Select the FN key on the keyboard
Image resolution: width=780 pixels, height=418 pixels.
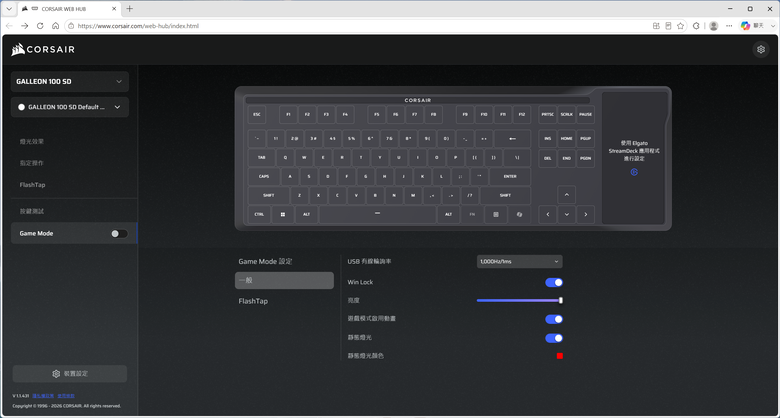472,214
